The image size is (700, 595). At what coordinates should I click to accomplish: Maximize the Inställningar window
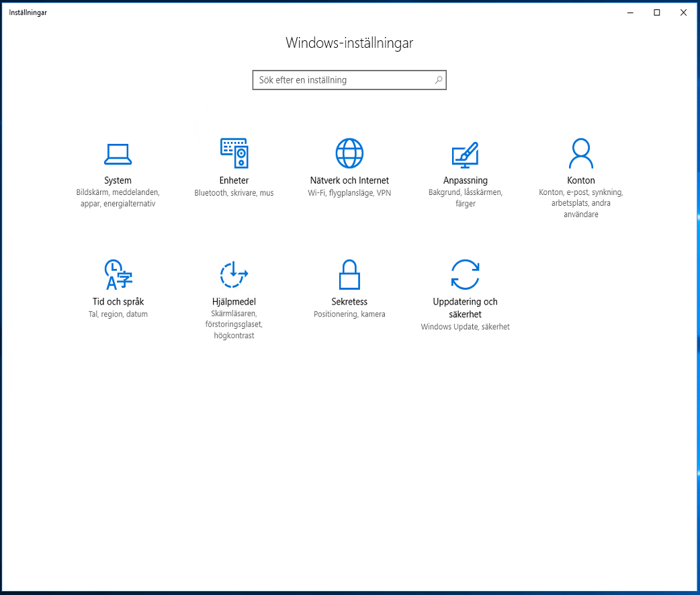point(657,12)
